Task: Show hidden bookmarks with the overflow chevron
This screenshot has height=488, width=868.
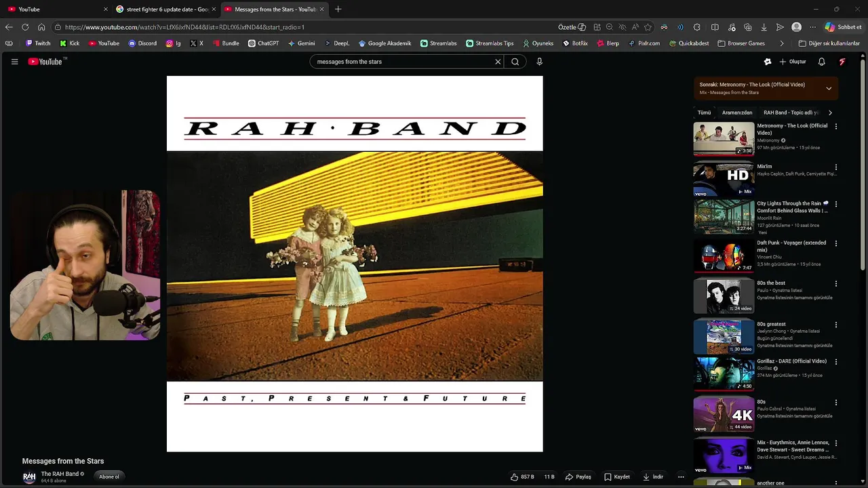Action: [782, 43]
